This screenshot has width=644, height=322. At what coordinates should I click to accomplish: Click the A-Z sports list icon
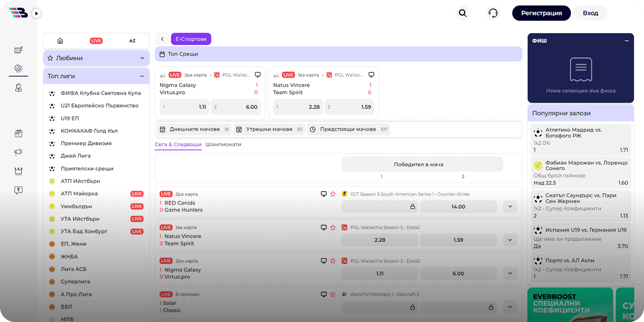(132, 41)
